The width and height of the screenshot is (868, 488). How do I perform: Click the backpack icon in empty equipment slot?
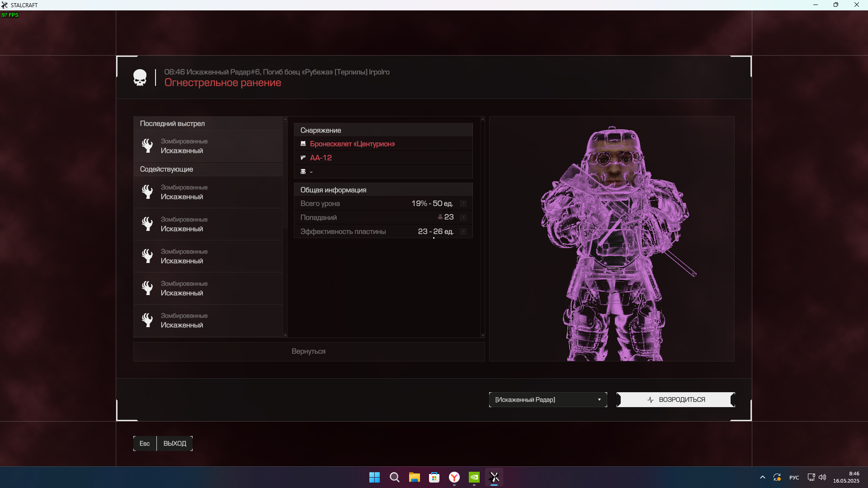[303, 172]
